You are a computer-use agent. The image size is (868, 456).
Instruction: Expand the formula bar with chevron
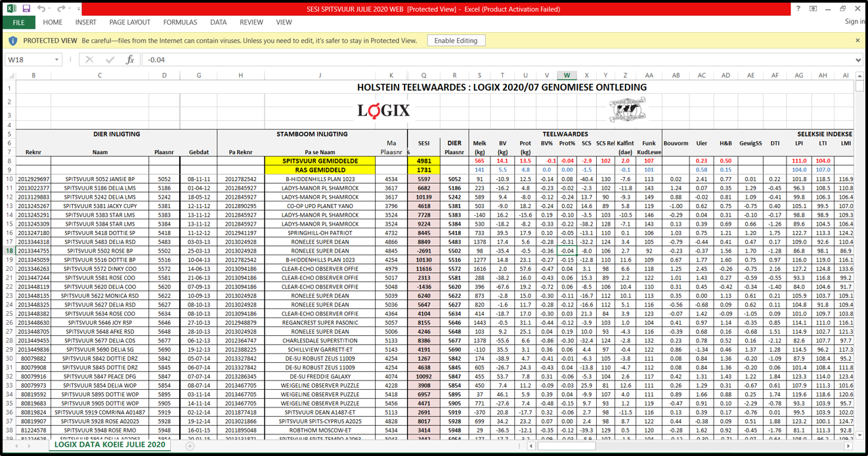[857, 60]
